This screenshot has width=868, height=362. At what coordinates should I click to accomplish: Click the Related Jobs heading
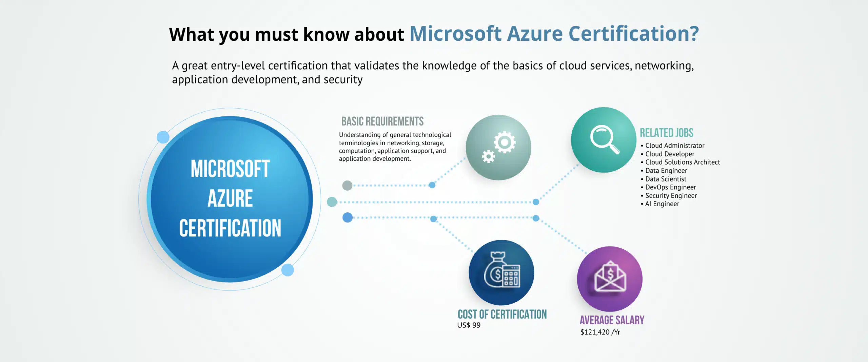coord(666,133)
